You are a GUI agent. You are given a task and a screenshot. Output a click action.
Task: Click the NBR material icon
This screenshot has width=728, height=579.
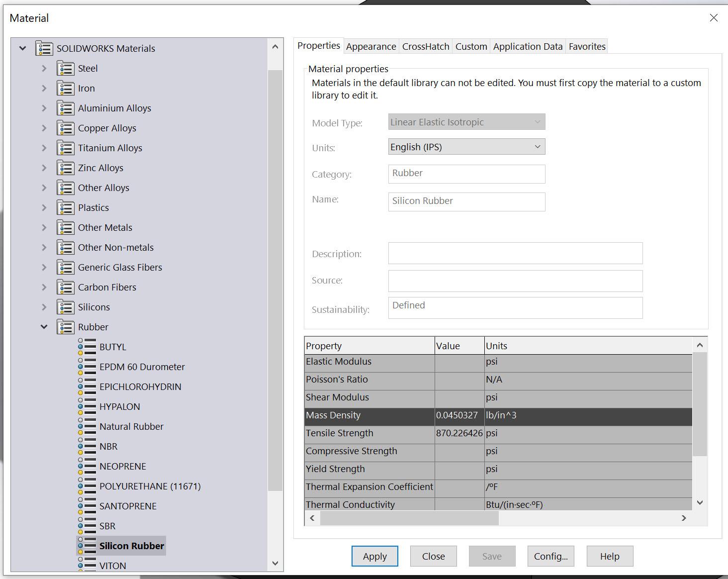click(x=87, y=446)
